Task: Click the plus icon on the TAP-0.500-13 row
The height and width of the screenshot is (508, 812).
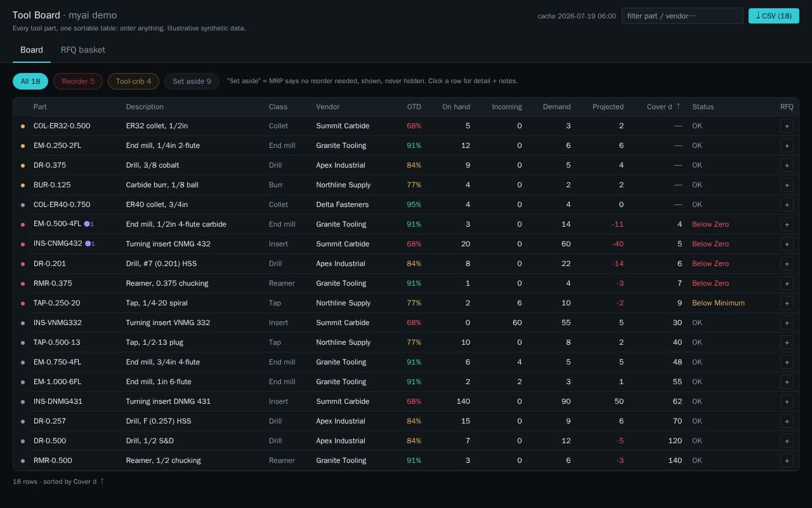Action: click(787, 342)
